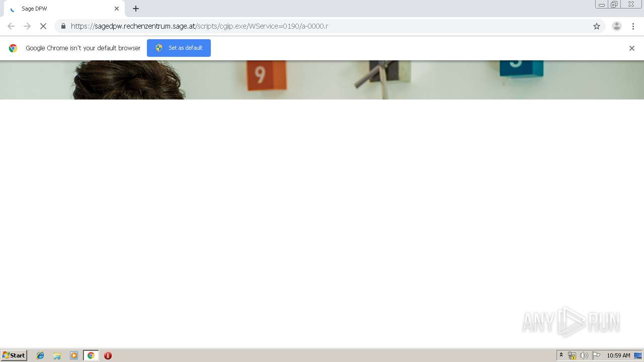Click the header banner photo
The width and height of the screenshot is (644, 362).
322,80
